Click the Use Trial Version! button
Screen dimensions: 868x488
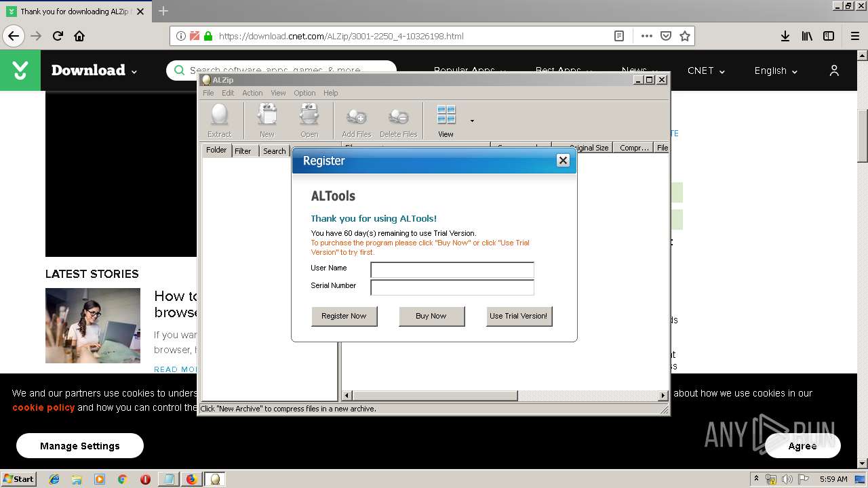pyautogui.click(x=519, y=316)
